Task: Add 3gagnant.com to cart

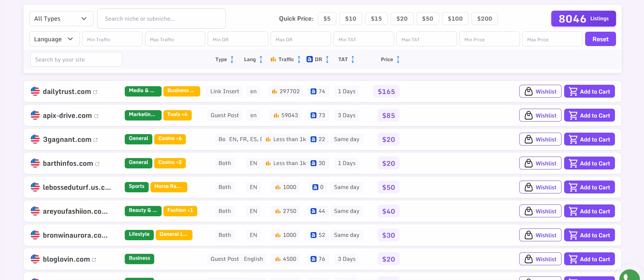Action: tap(589, 139)
